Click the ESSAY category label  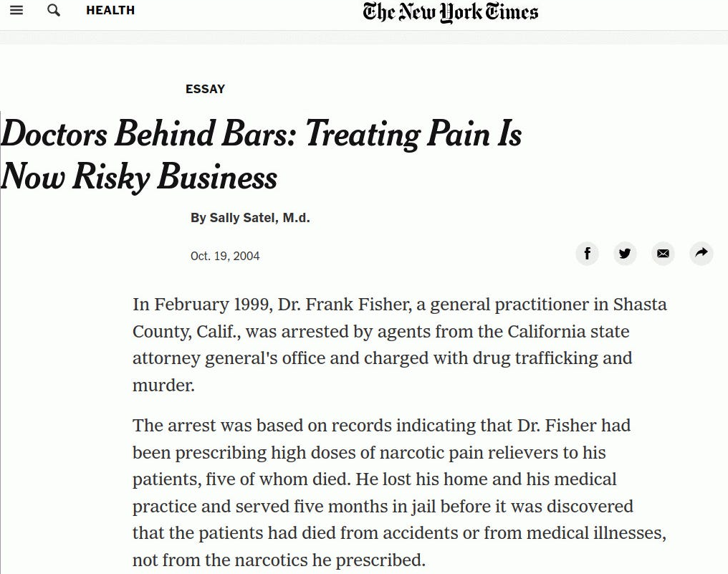[205, 89]
